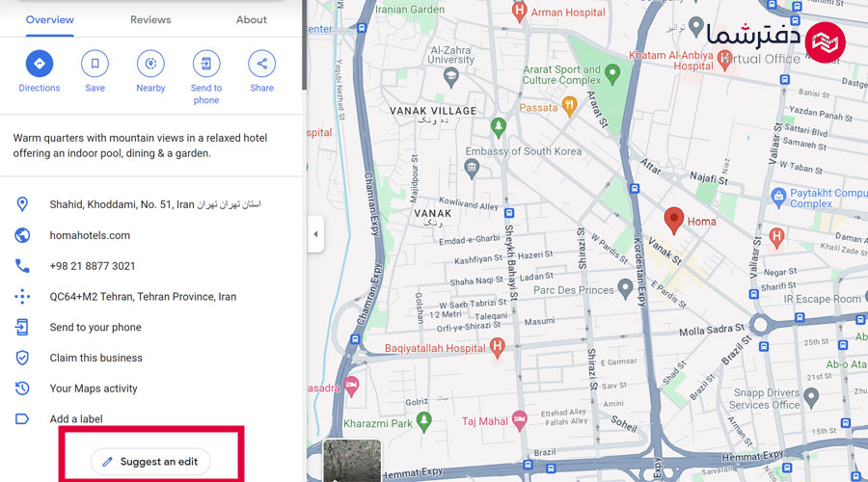The width and height of the screenshot is (868, 482).
Task: Click the Kharazmi Park tree marker
Action: 424,421
